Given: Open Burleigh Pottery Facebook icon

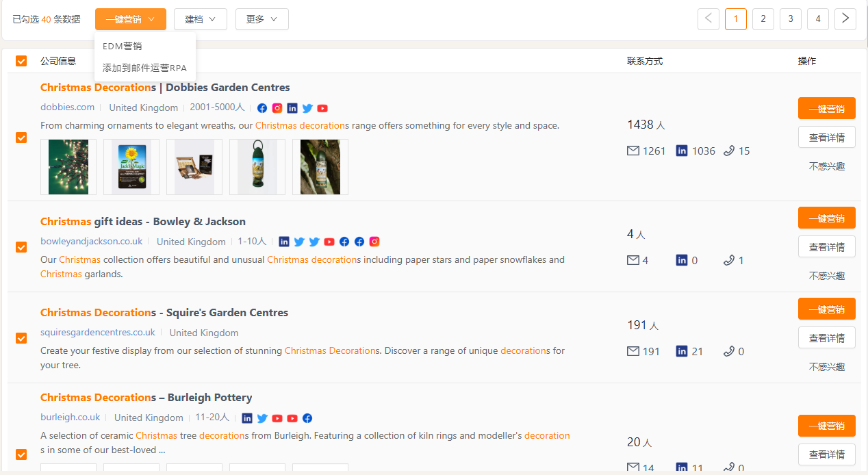Looking at the screenshot, I should tap(307, 418).
